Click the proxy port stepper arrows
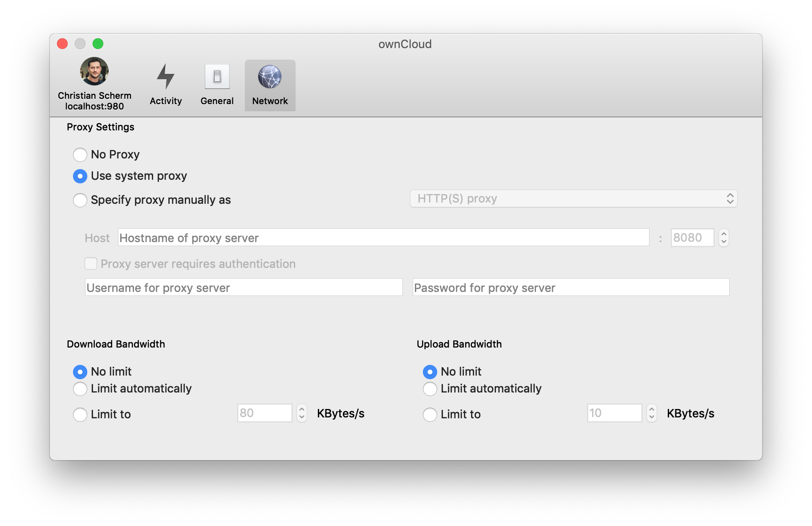The width and height of the screenshot is (812, 526). click(x=724, y=238)
